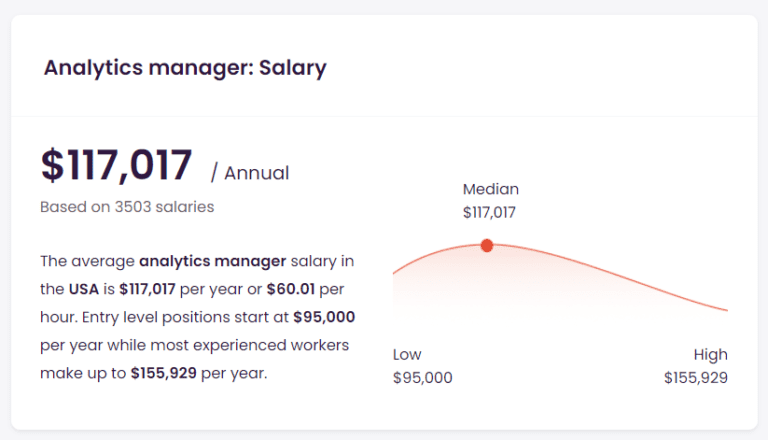The image size is (768, 440).
Task: Click bold $117,017 inside the description paragraph
Action: [147, 289]
